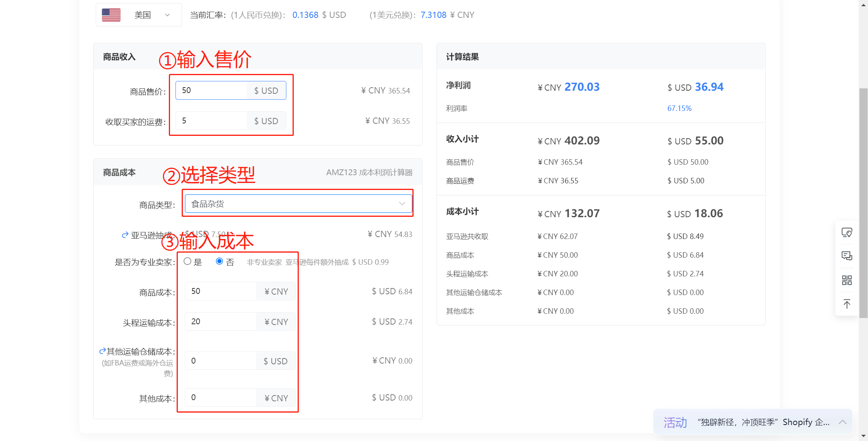Screen dimensions: 868x441
Task: Click the net profit value 270.03
Action: (x=582, y=87)
